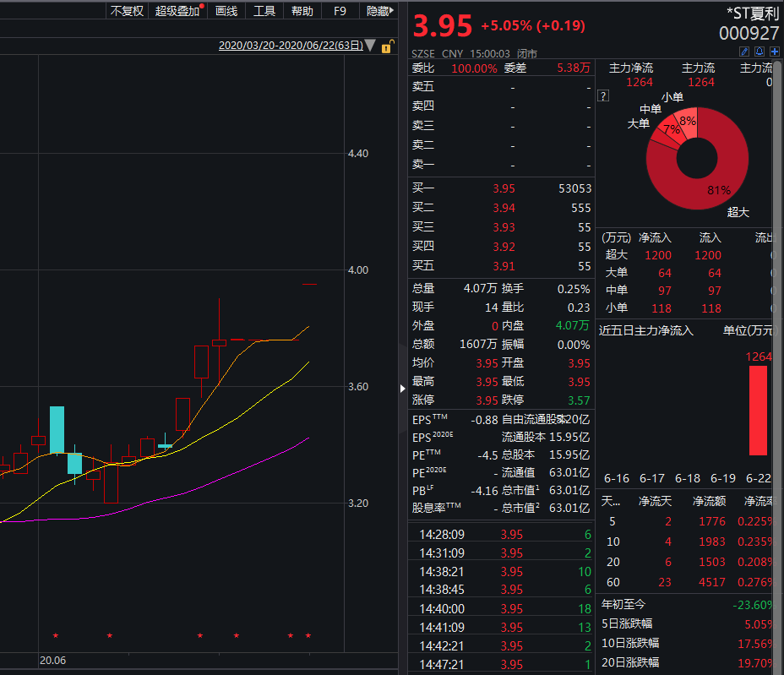Open the 工具 tools menu

point(264,11)
